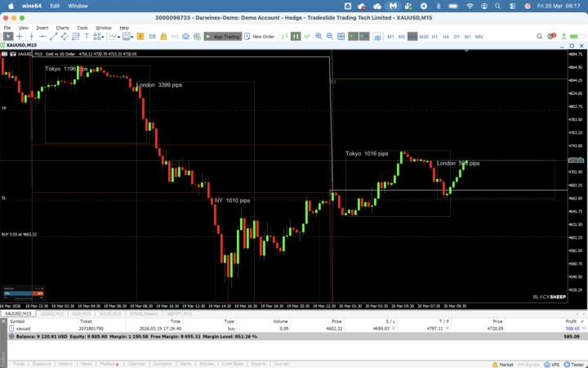
Task: Switch to line chart mode
Action: (x=307, y=37)
